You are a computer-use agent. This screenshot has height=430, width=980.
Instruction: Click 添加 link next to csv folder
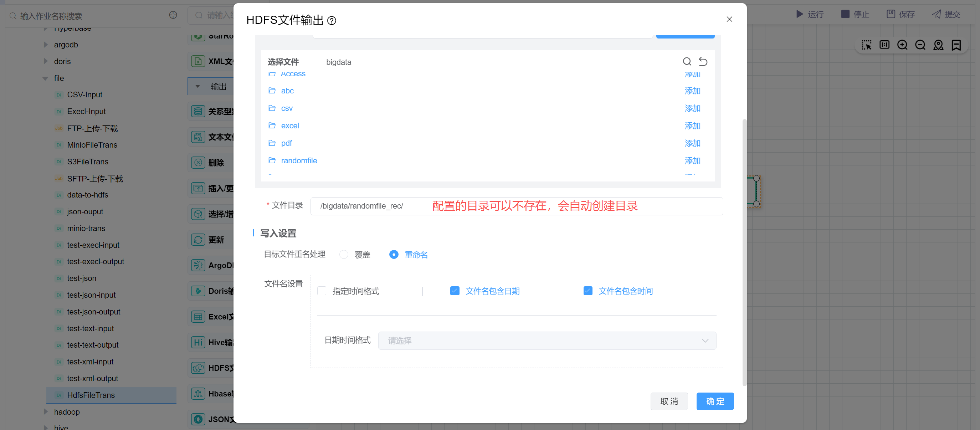(x=692, y=108)
